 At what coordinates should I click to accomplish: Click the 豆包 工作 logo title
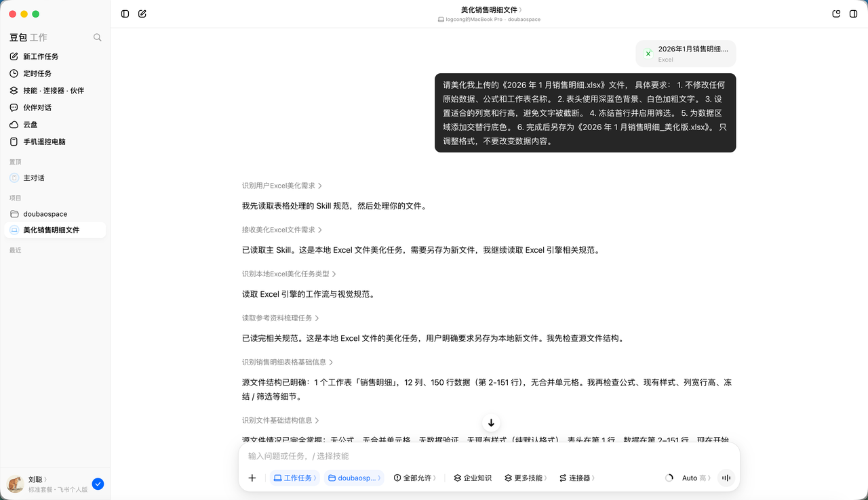tap(28, 38)
